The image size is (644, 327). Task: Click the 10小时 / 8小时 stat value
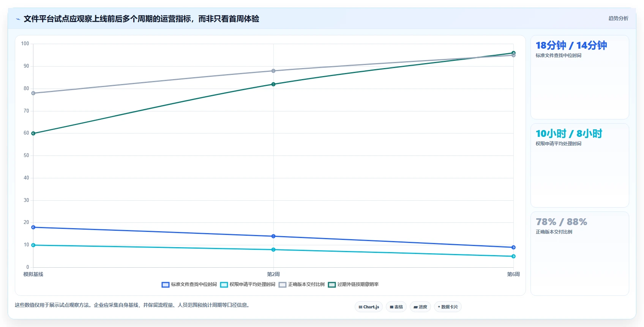(569, 134)
